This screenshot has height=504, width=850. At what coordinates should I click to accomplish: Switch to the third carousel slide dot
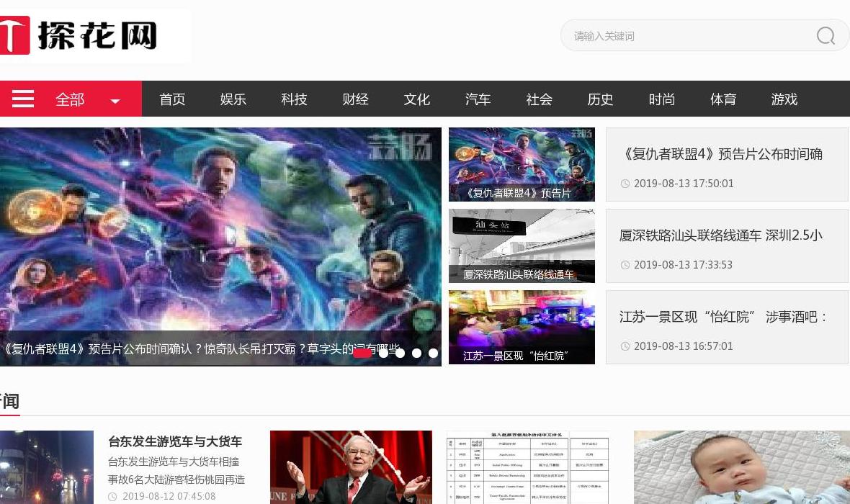(400, 353)
